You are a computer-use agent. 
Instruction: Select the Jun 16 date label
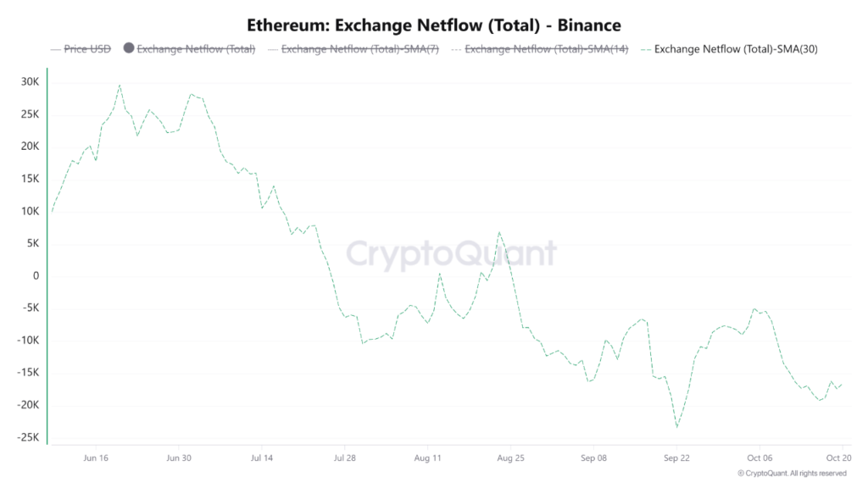[x=96, y=457]
